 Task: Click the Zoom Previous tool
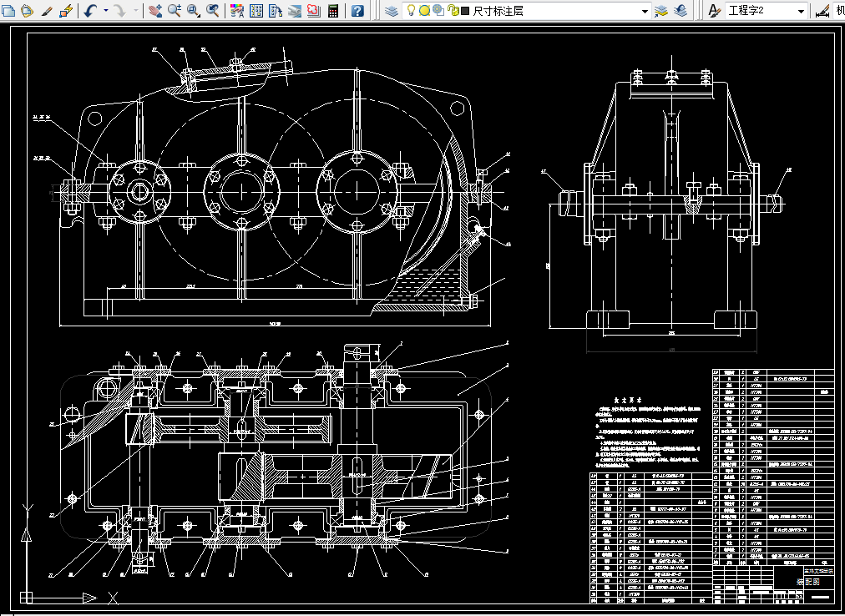coord(213,11)
